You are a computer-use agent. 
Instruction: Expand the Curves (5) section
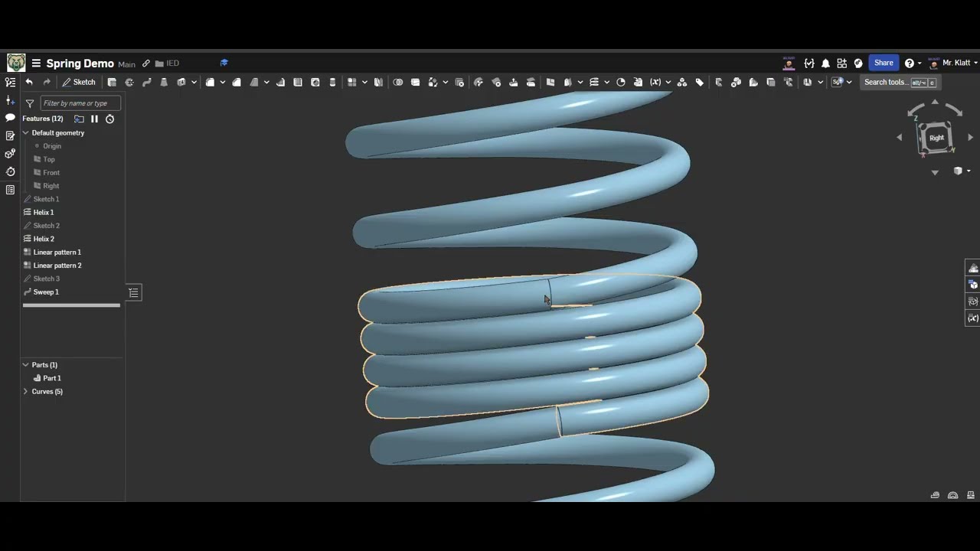click(25, 391)
